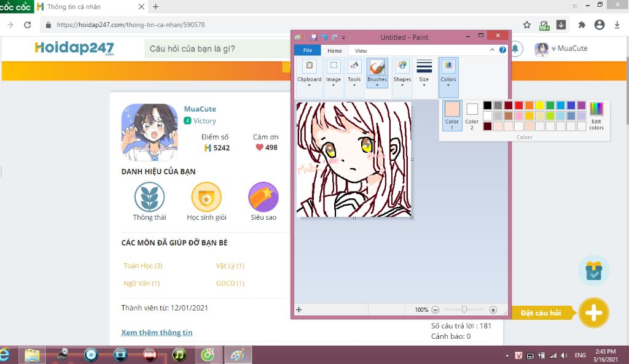Screen dimensions: 629x364
Task: Click the gift box reward icon
Action: [594, 271]
